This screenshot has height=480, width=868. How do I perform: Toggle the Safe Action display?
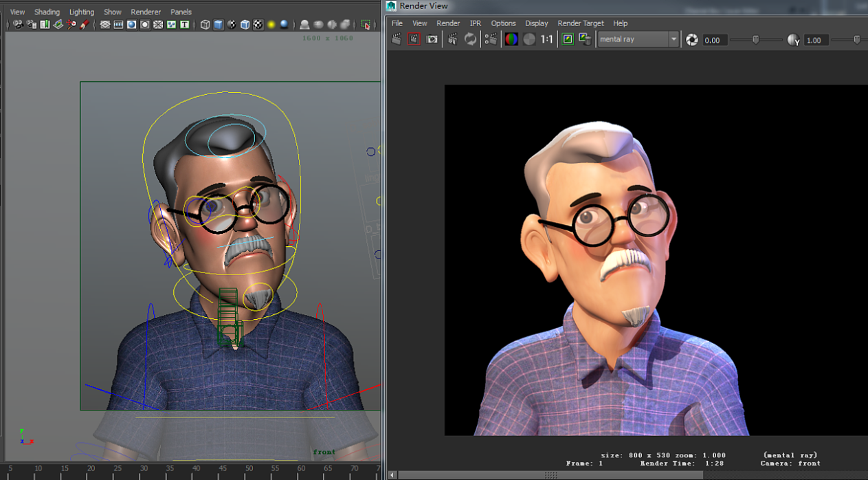click(x=171, y=25)
